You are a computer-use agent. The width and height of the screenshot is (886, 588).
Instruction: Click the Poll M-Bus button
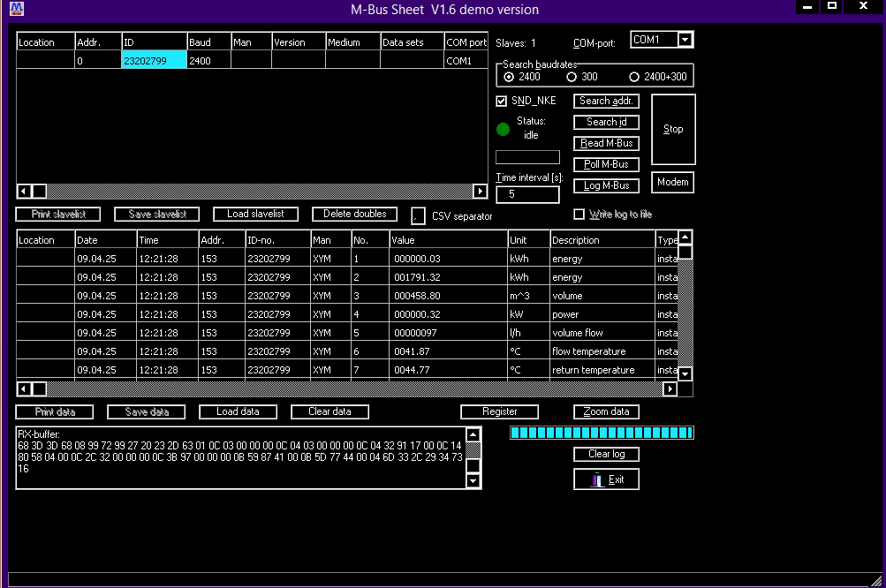pyautogui.click(x=606, y=164)
